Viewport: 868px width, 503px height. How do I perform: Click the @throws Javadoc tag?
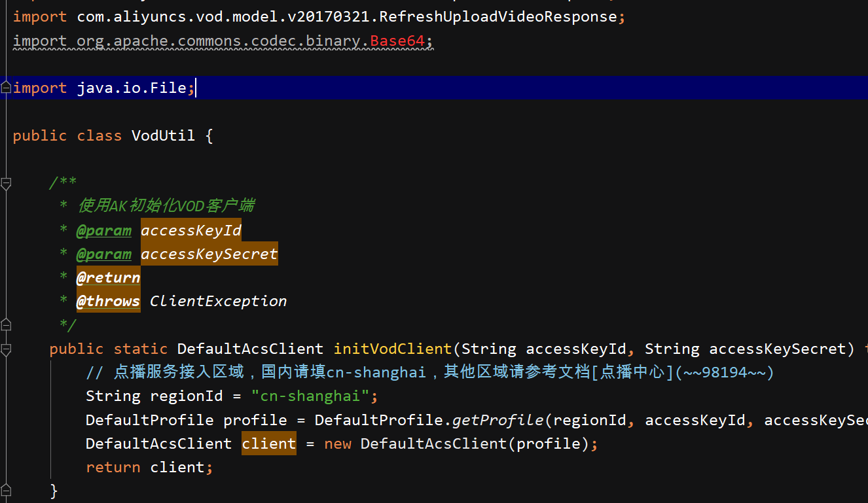click(108, 301)
